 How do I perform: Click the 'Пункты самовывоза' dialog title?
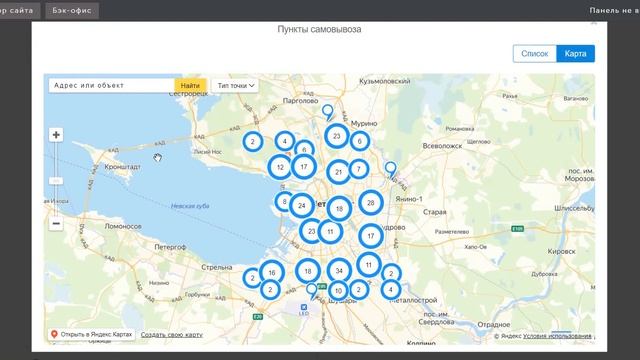point(319,29)
